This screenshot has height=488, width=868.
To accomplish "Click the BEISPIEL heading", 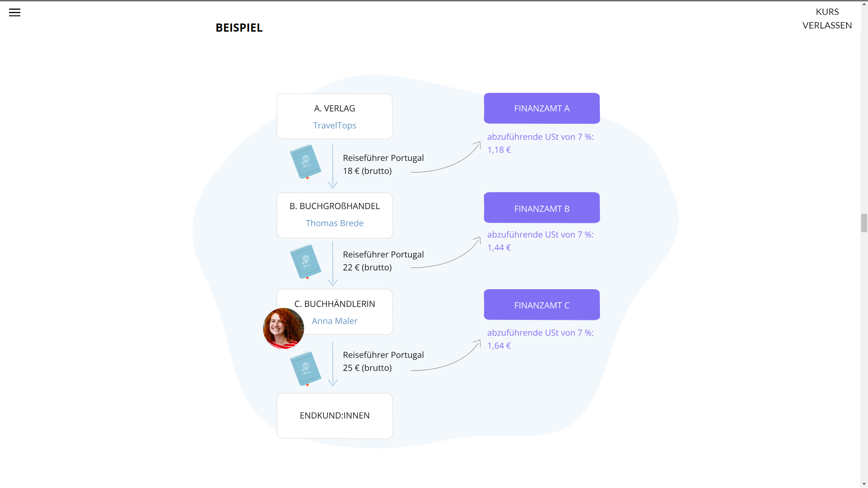I will click(x=239, y=28).
